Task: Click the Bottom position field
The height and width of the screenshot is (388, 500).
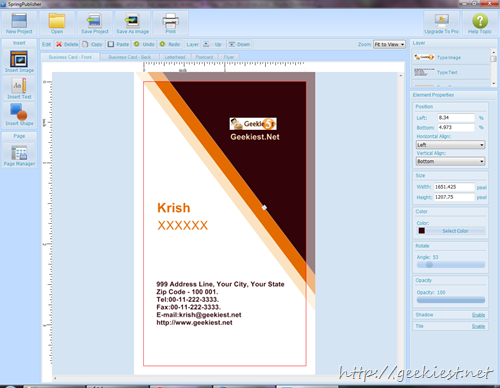Action: 456,127
